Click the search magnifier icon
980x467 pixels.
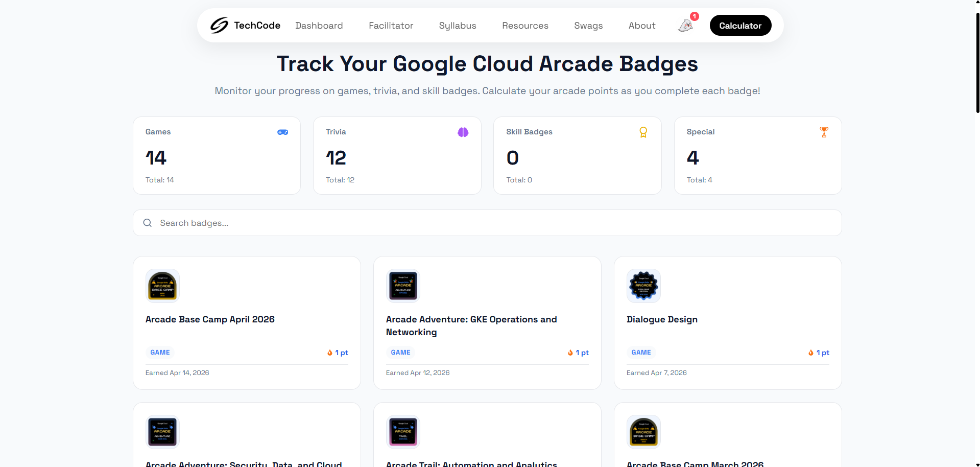tap(147, 223)
